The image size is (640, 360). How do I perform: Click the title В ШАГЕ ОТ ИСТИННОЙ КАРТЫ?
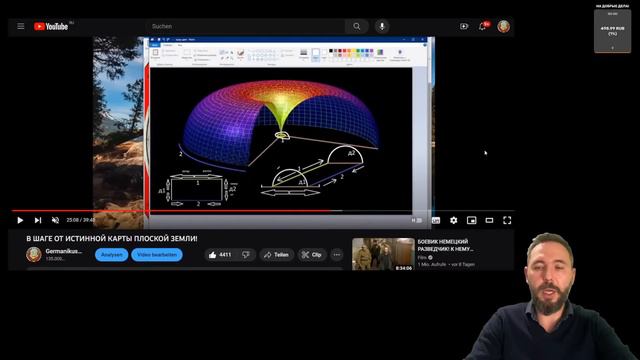click(112, 238)
